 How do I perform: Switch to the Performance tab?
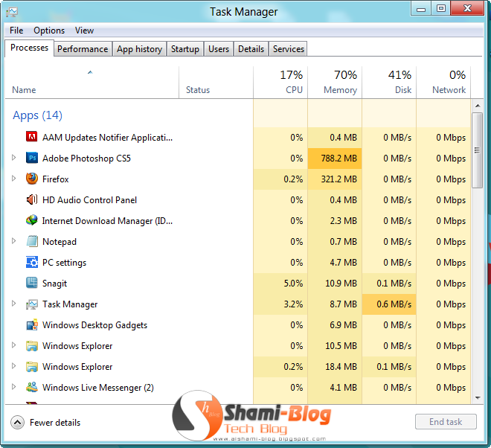pos(83,49)
